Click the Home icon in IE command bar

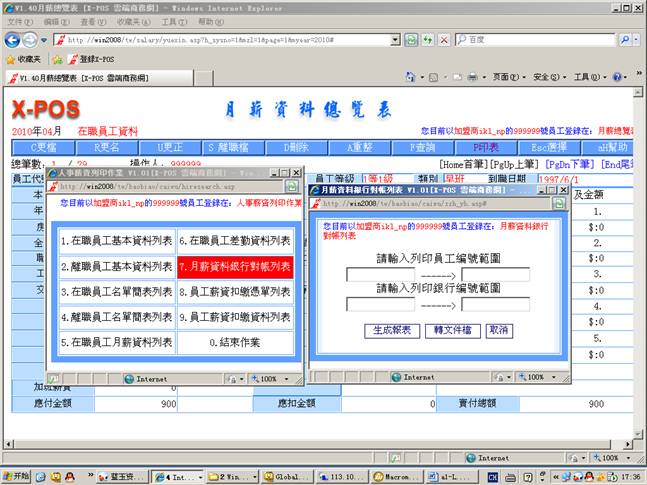click(x=412, y=78)
